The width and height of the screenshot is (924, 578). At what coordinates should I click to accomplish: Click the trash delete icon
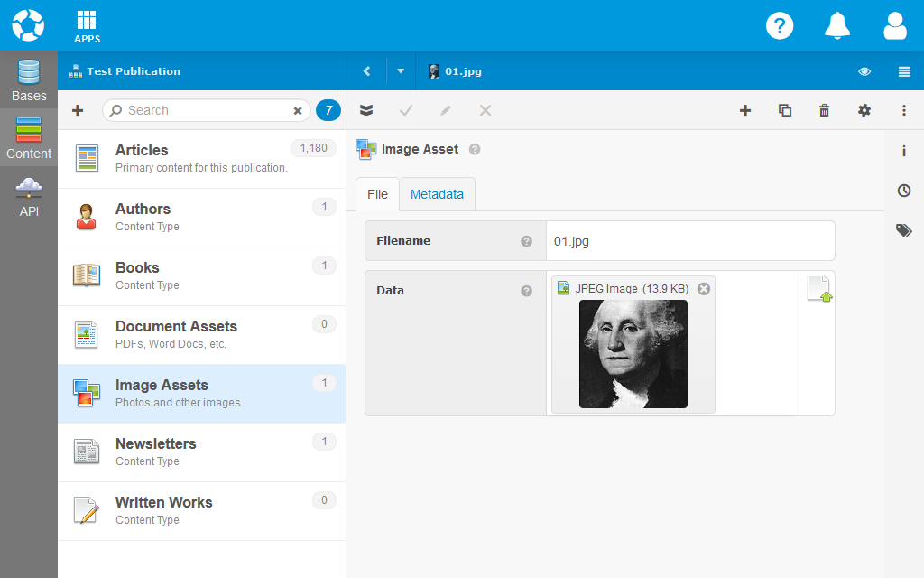(824, 110)
